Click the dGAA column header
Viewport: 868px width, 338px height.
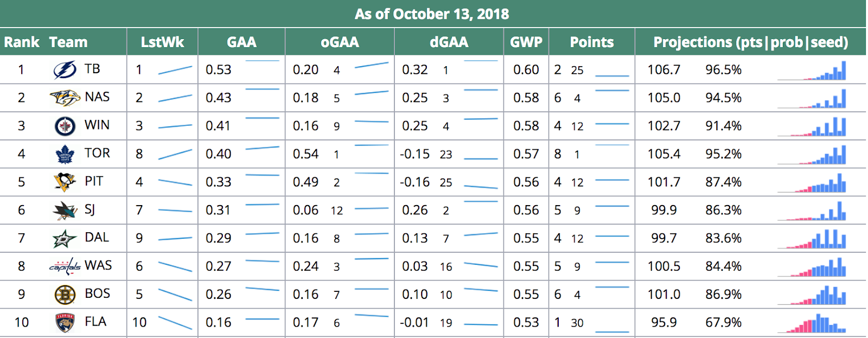(449, 42)
